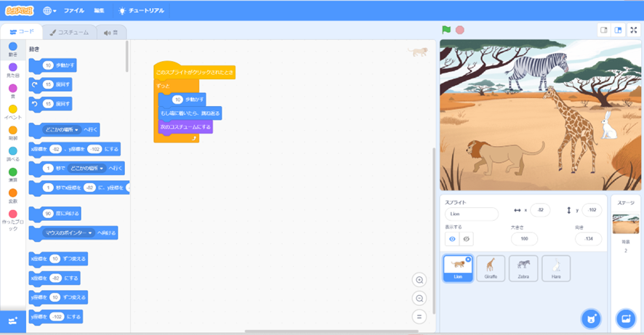The image size is (644, 335).
Task: Zoom out on the code workspace
Action: tap(419, 299)
